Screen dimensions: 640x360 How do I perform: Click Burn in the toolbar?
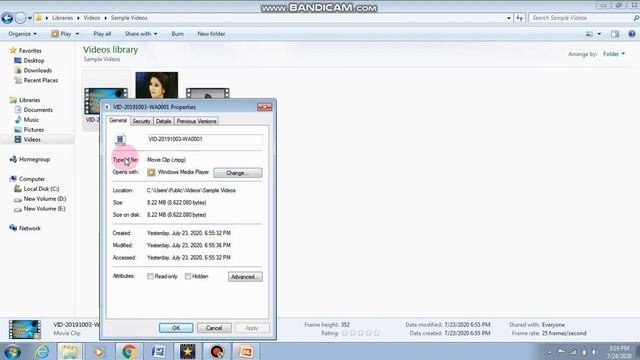tap(177, 34)
